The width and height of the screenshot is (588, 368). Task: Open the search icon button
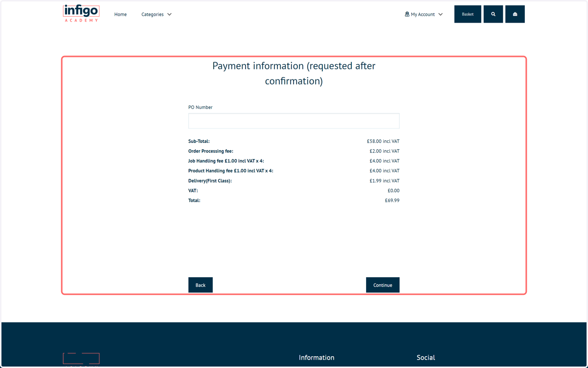tap(493, 14)
